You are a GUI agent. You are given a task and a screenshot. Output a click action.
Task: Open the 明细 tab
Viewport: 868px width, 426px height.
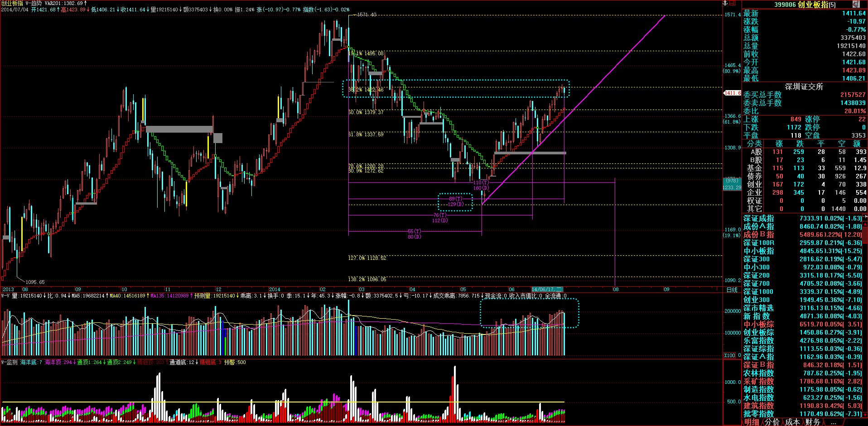tap(752, 422)
